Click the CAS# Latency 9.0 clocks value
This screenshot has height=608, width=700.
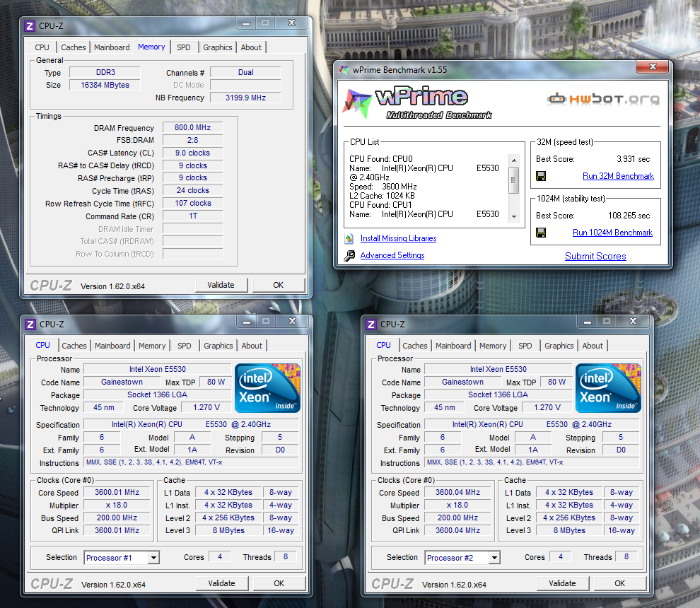point(192,153)
